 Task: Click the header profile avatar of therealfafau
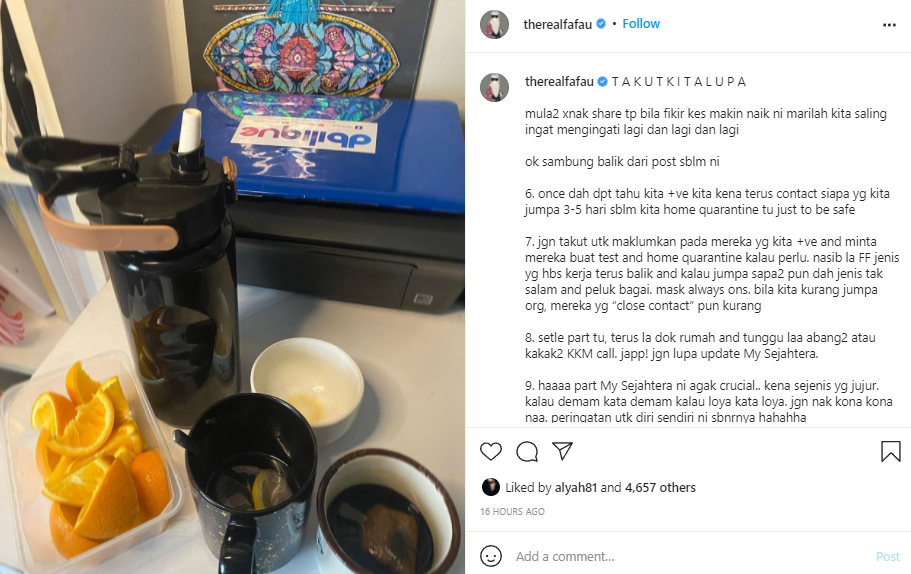pyautogui.click(x=494, y=24)
